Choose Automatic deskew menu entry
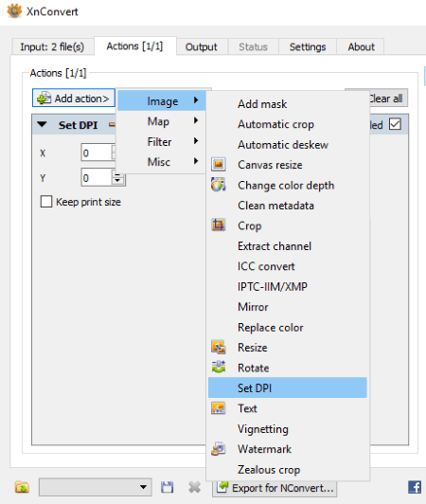The image size is (426, 504). coord(288,144)
